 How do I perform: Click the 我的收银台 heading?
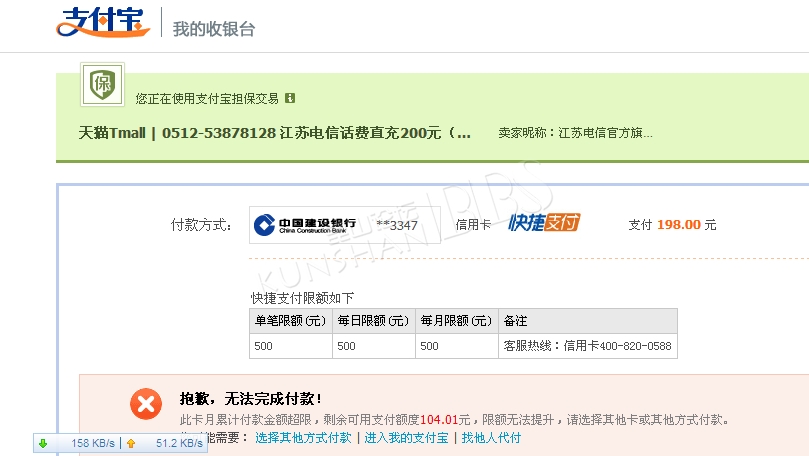[x=214, y=29]
